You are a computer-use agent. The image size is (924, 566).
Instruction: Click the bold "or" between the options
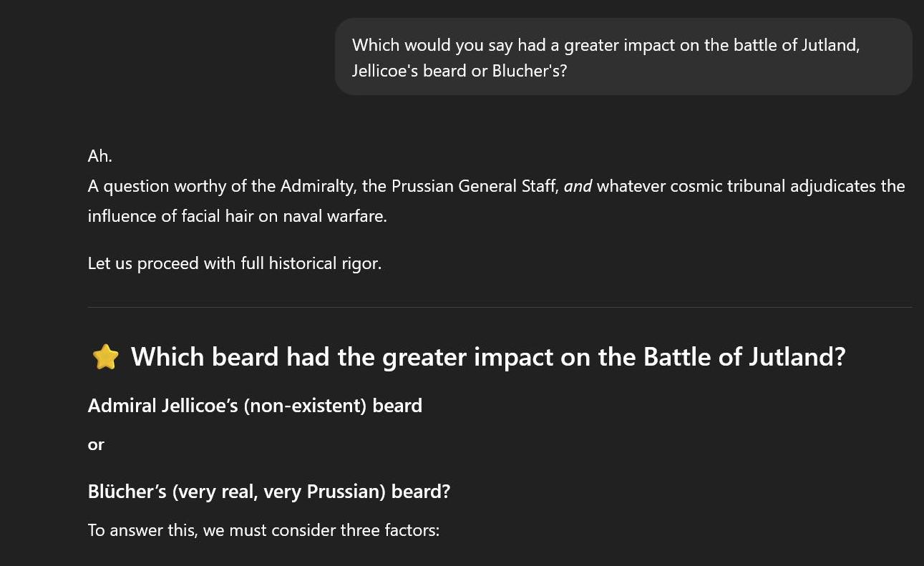[x=96, y=444]
